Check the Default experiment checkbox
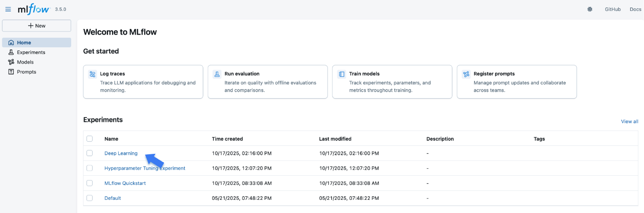 pyautogui.click(x=90, y=198)
